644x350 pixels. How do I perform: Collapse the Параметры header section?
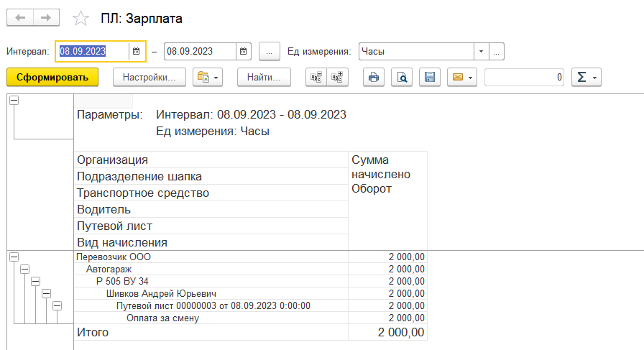pyautogui.click(x=14, y=101)
